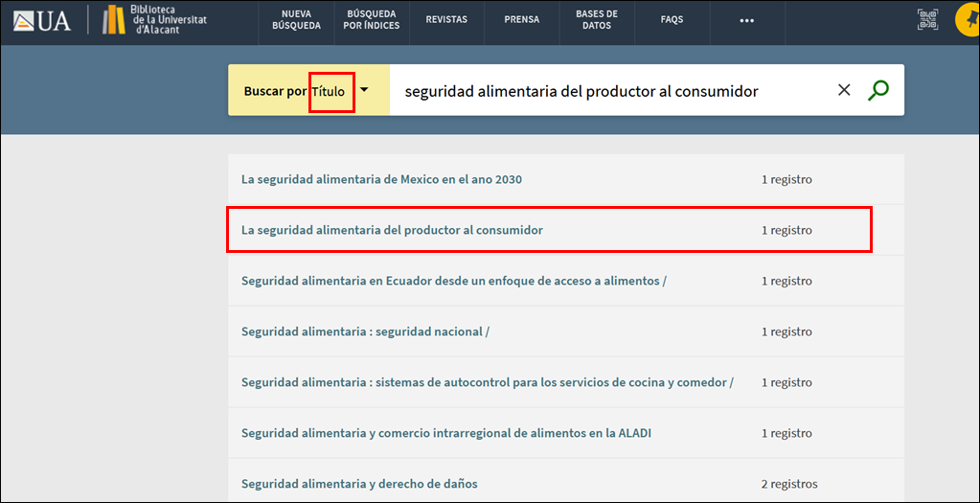Open the three dots more menu

pyautogui.click(x=747, y=20)
